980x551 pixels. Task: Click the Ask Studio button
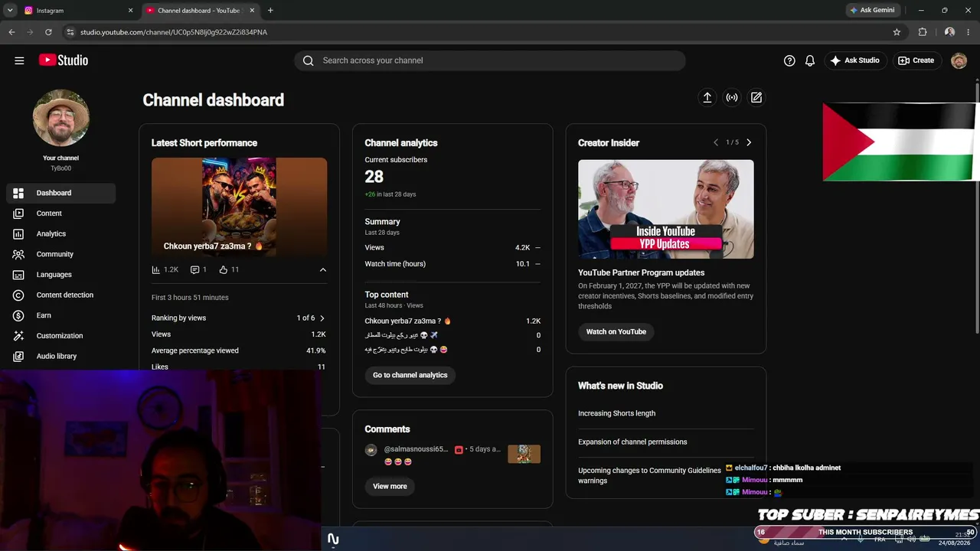855,60
